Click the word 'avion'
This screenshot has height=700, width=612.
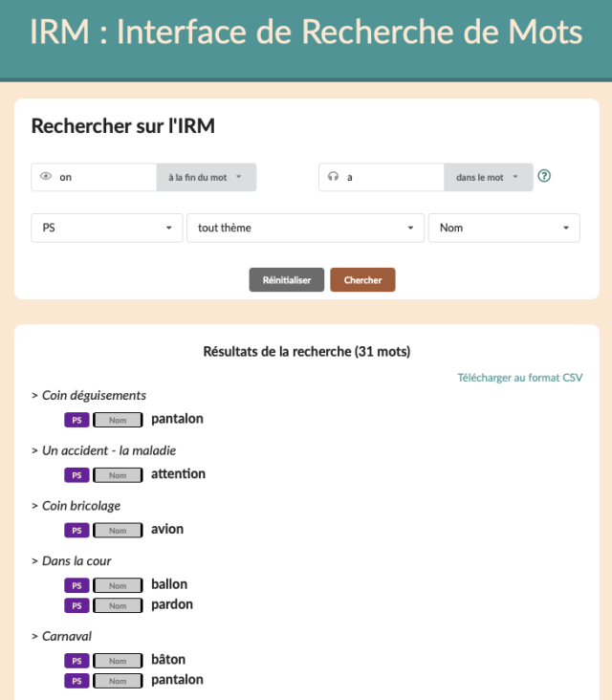pos(167,529)
